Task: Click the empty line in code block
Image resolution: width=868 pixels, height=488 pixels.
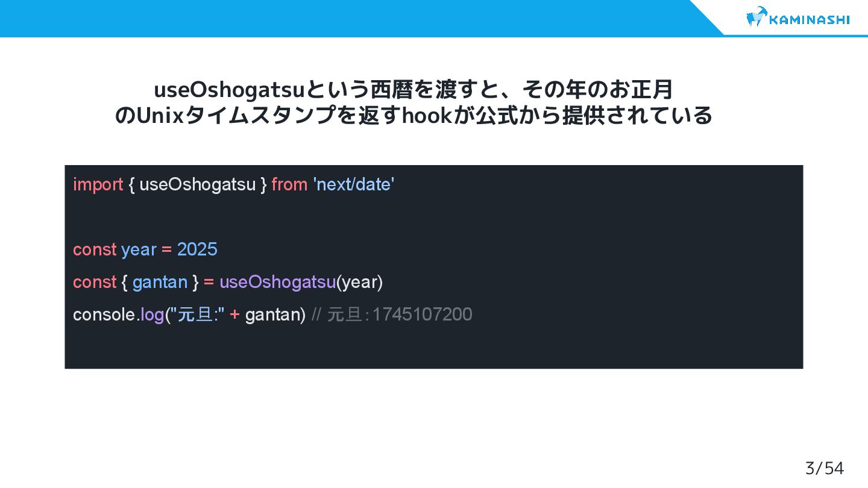Action: (434, 217)
